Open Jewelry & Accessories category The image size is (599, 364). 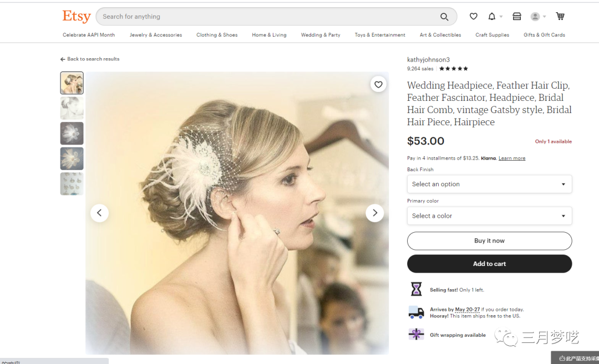(x=156, y=35)
